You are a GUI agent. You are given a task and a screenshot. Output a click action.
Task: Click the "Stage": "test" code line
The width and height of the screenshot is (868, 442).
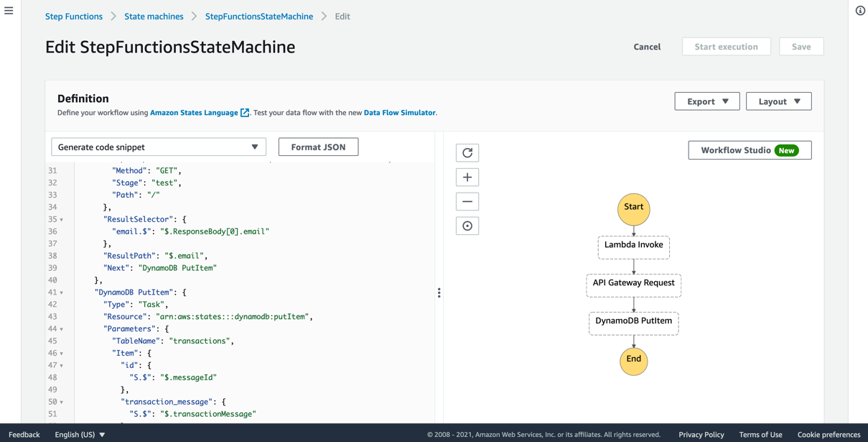(x=146, y=183)
